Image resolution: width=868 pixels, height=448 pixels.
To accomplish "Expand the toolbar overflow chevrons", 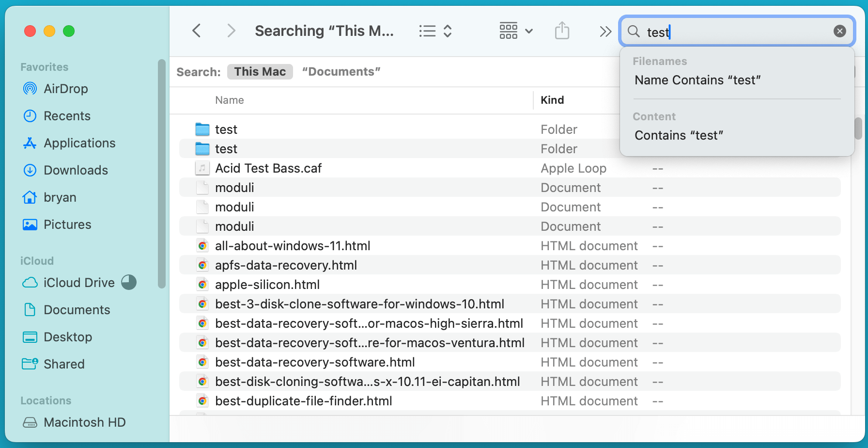I will point(605,32).
